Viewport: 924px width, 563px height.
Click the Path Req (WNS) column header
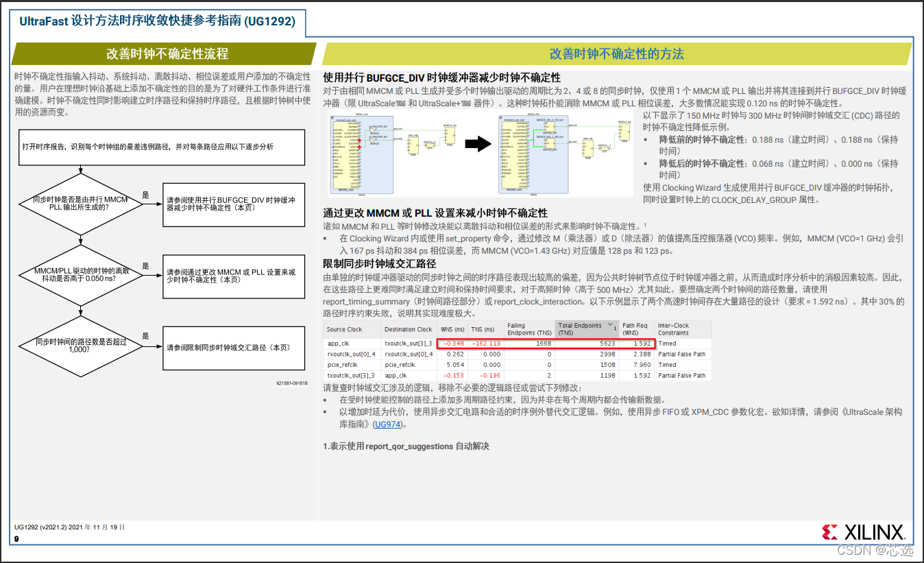point(637,329)
